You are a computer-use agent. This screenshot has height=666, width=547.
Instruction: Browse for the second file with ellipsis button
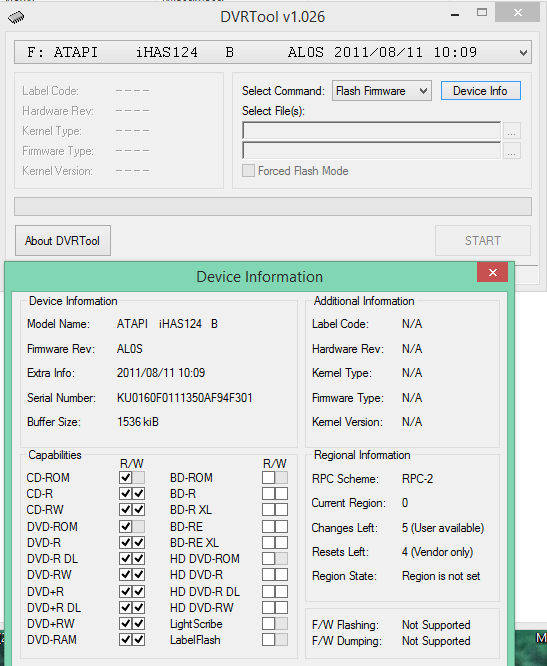512,151
